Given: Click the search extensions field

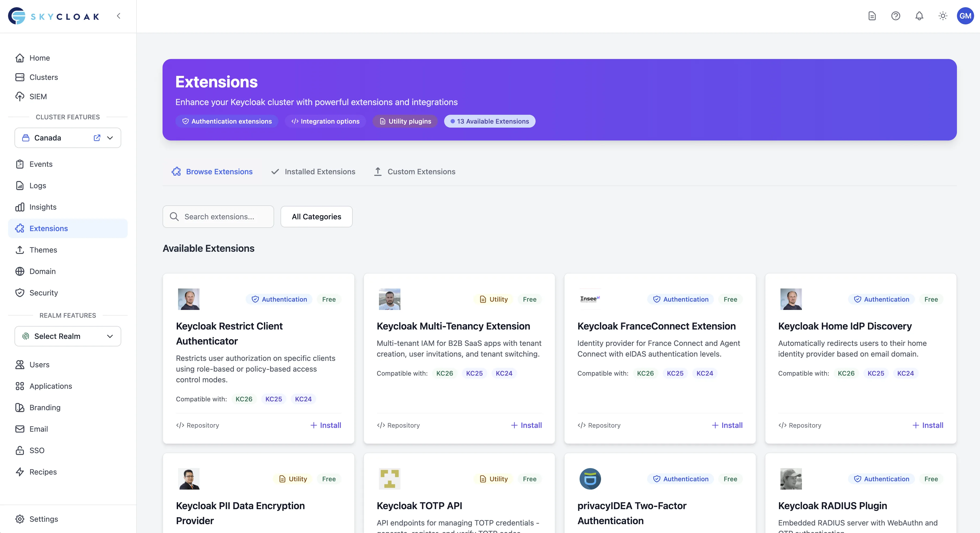Looking at the screenshot, I should (x=218, y=216).
